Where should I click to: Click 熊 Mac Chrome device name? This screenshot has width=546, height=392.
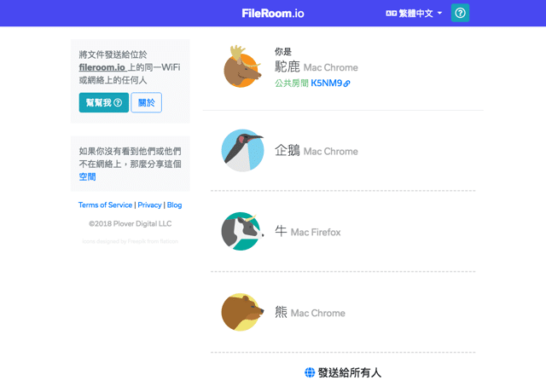310,313
